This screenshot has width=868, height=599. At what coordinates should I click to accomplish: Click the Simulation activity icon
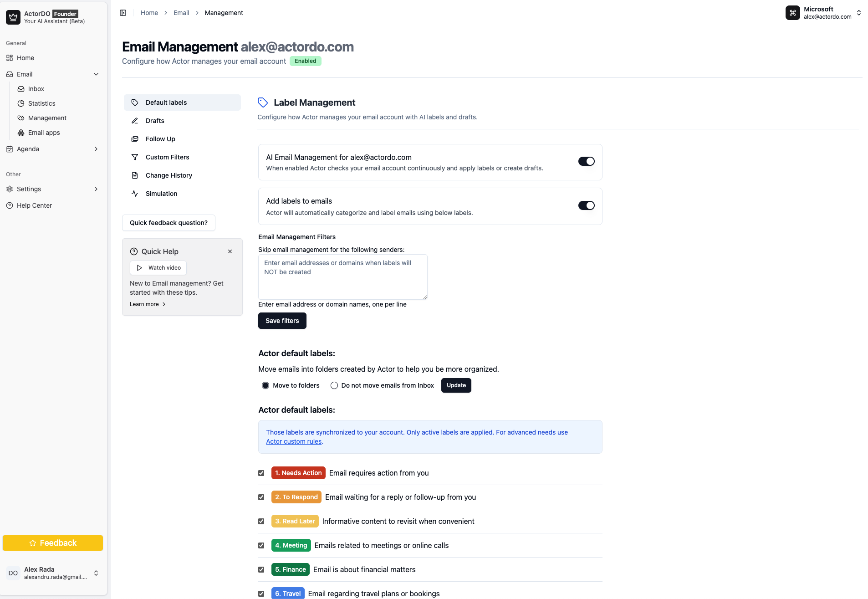tap(135, 194)
